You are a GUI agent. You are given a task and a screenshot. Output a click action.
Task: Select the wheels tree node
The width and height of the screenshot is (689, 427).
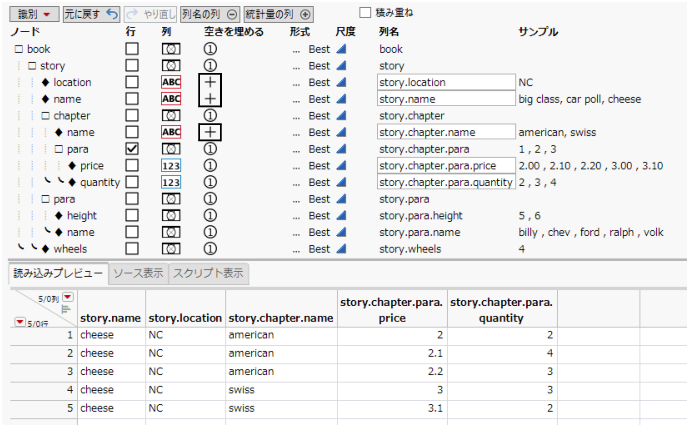click(x=70, y=249)
